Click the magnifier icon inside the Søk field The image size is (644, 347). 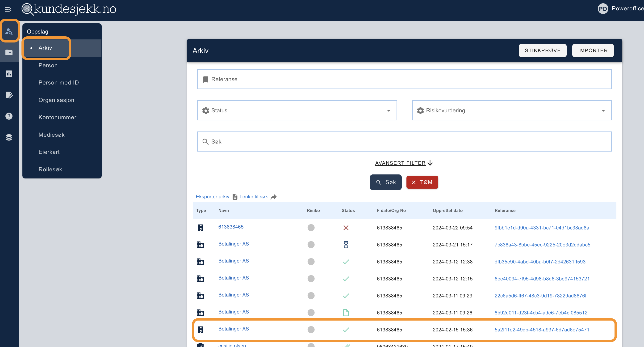tap(205, 142)
